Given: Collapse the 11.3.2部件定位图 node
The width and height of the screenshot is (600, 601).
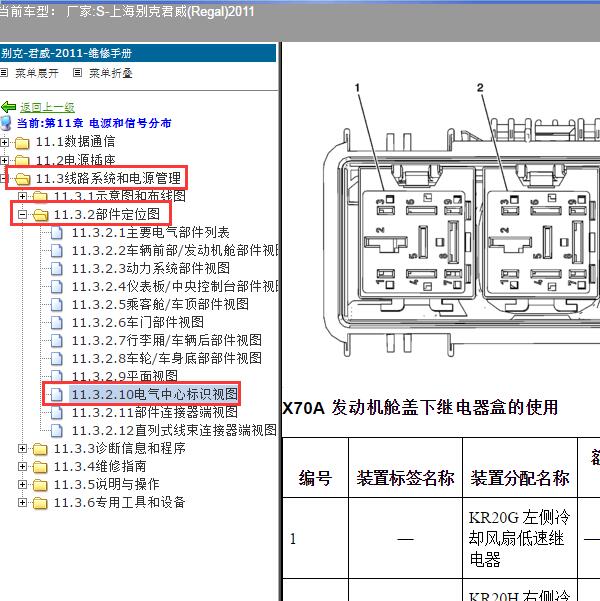Looking at the screenshot, I should (22, 214).
